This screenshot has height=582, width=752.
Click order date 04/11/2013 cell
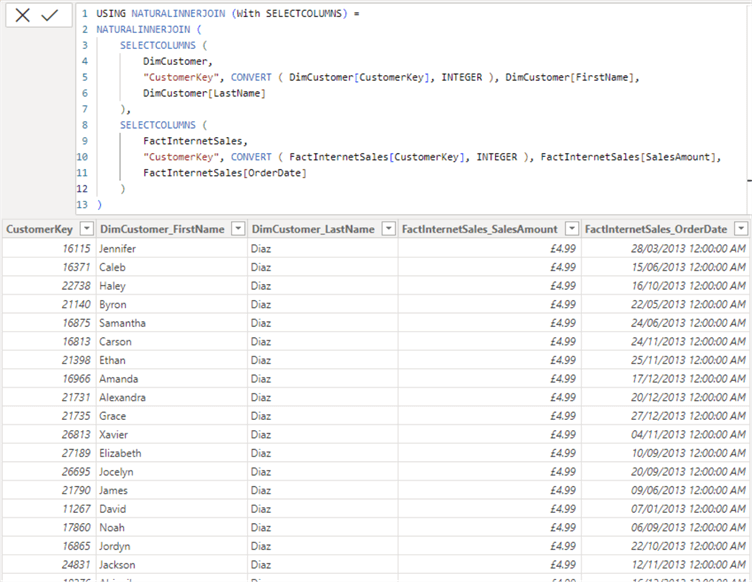pos(665,434)
